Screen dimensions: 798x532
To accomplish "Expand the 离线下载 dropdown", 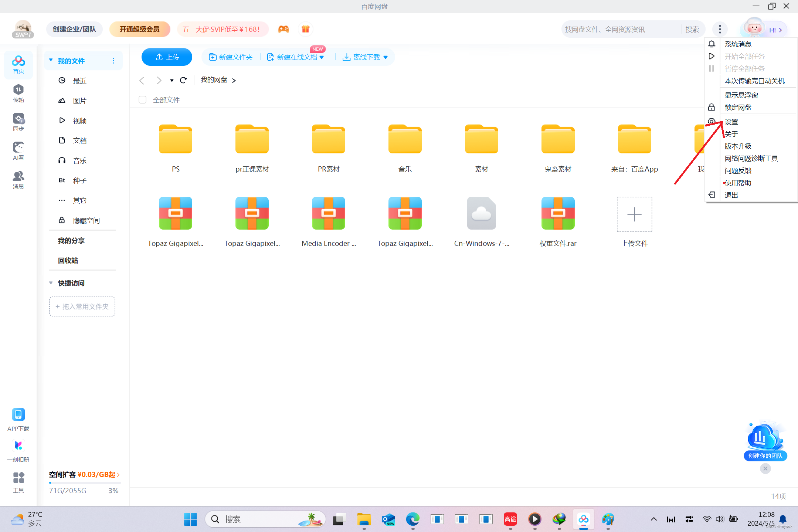I will coord(386,57).
